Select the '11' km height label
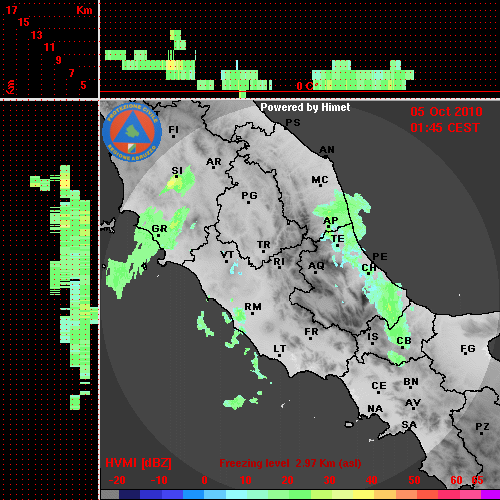Screen dimensions: 500x500 (49, 47)
